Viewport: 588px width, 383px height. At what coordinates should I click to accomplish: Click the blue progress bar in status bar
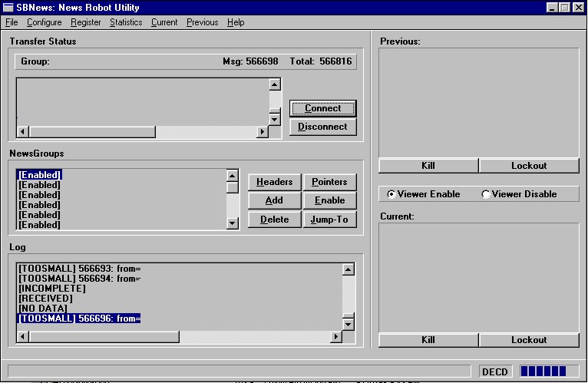click(x=549, y=371)
